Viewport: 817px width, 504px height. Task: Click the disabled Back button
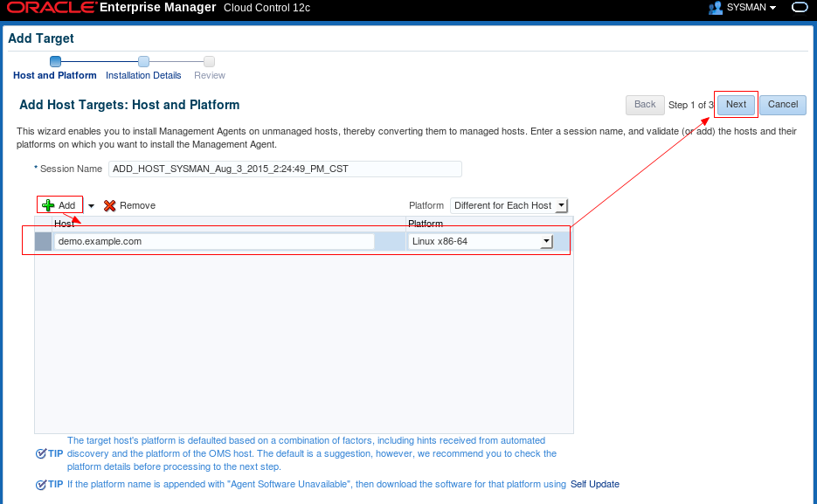pos(645,105)
